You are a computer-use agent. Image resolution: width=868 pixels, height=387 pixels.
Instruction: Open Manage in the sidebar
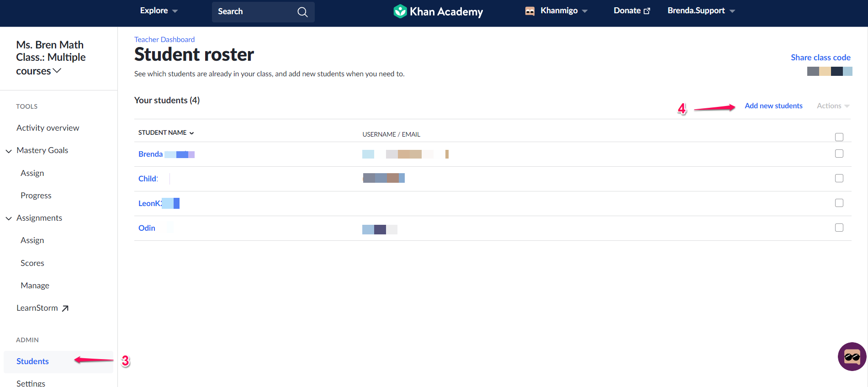[35, 286]
